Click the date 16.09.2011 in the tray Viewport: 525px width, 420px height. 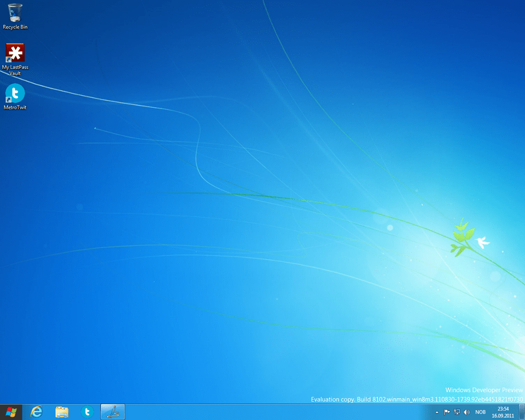click(504, 415)
